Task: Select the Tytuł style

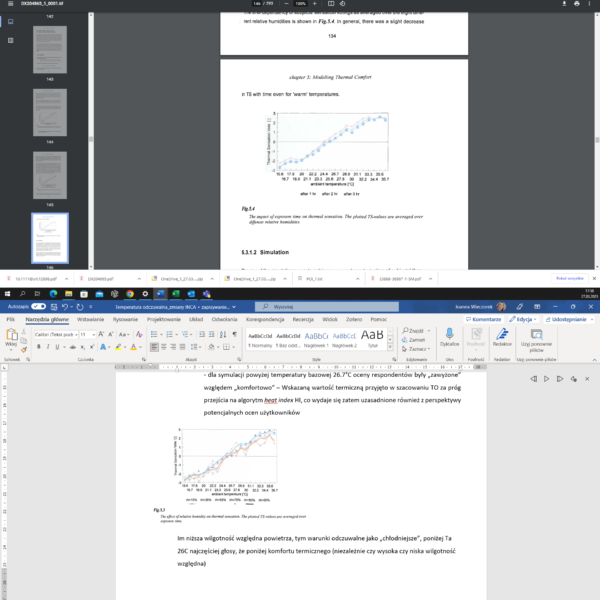Action: point(372,340)
